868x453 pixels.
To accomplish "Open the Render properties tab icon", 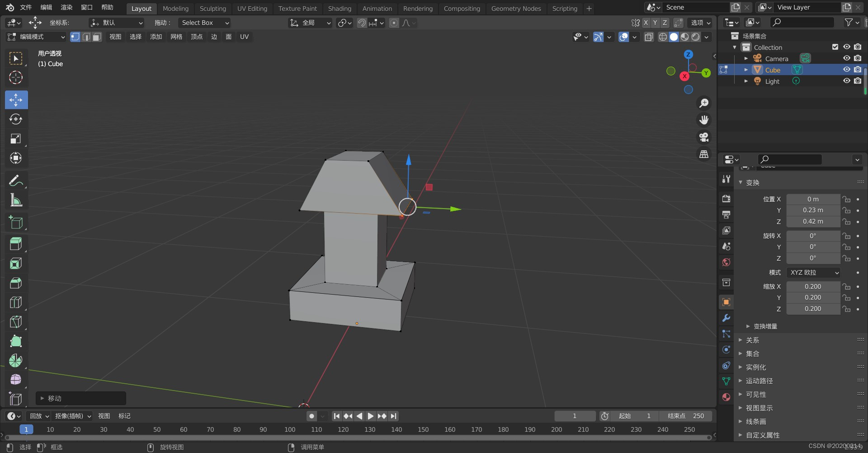I will tap(726, 199).
